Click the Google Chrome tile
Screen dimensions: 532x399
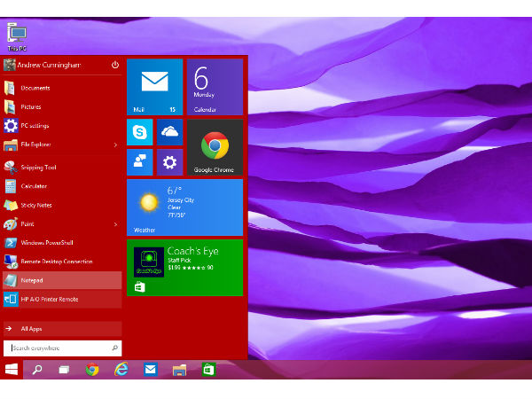214,147
